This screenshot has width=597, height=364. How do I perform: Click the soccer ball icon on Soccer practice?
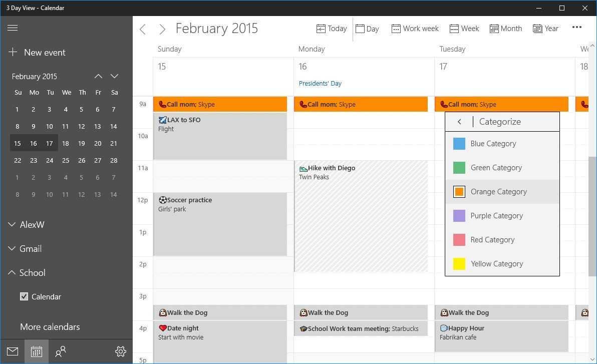pyautogui.click(x=163, y=200)
